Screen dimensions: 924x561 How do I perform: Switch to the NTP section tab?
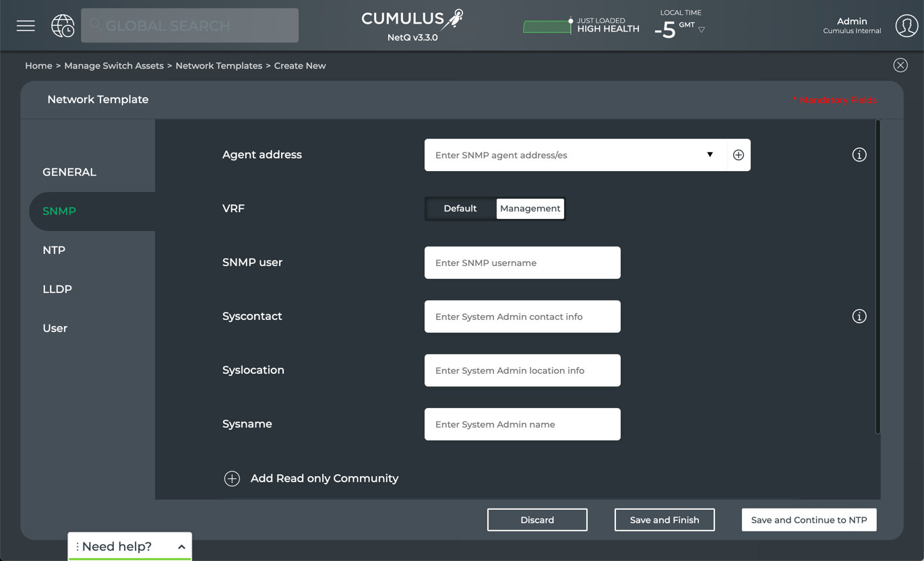click(x=54, y=250)
